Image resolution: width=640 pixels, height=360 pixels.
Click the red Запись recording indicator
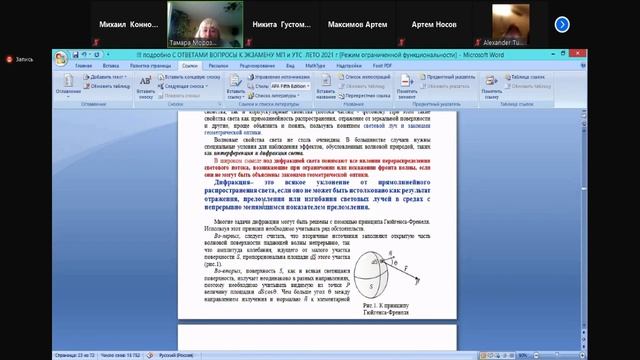(x=20, y=60)
